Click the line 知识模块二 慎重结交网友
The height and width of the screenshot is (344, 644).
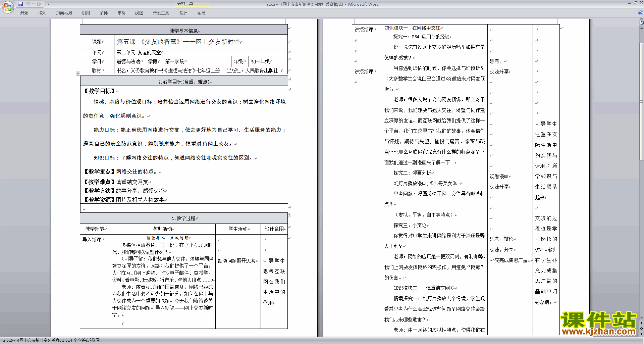424,288
